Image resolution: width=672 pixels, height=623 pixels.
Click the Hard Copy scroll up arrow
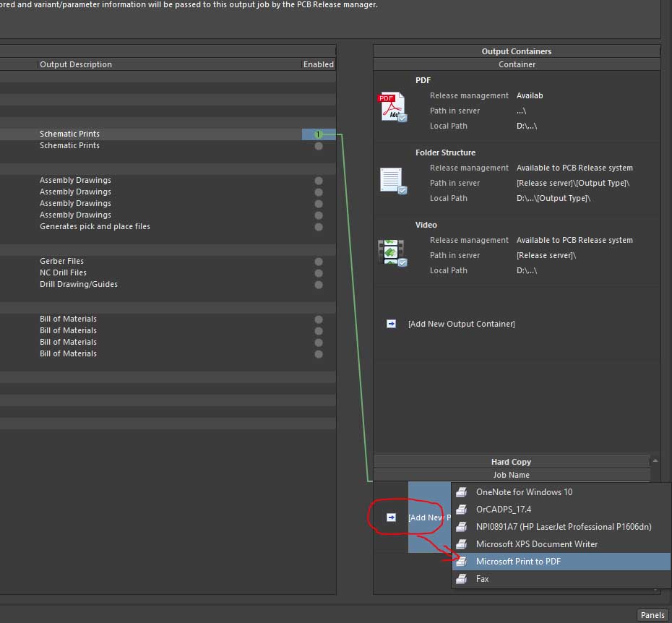[655, 461]
